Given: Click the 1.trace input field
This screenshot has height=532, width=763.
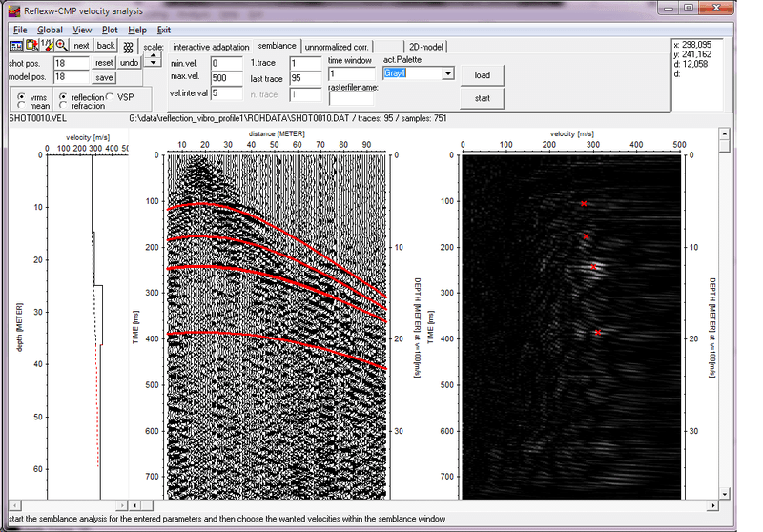Looking at the screenshot, I should [305, 63].
